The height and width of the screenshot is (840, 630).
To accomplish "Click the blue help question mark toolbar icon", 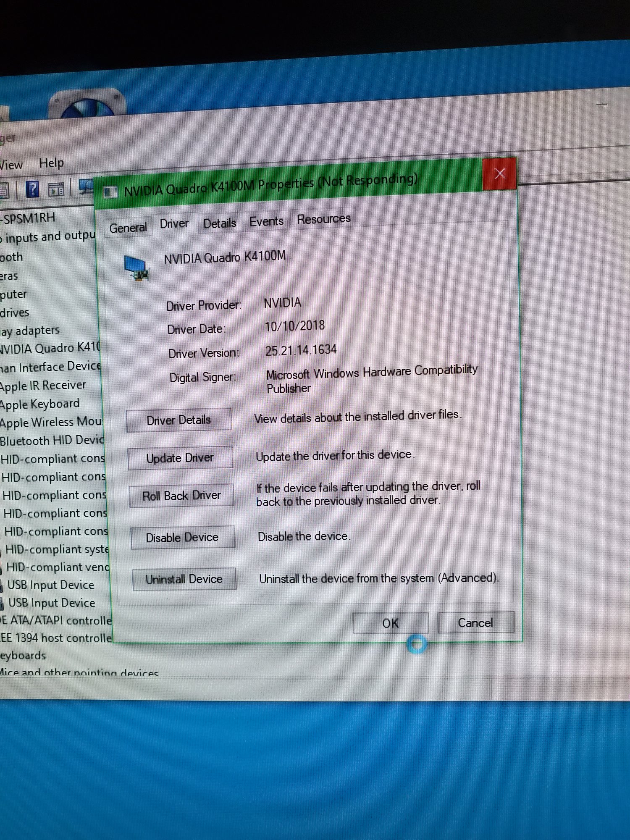I will tap(32, 189).
